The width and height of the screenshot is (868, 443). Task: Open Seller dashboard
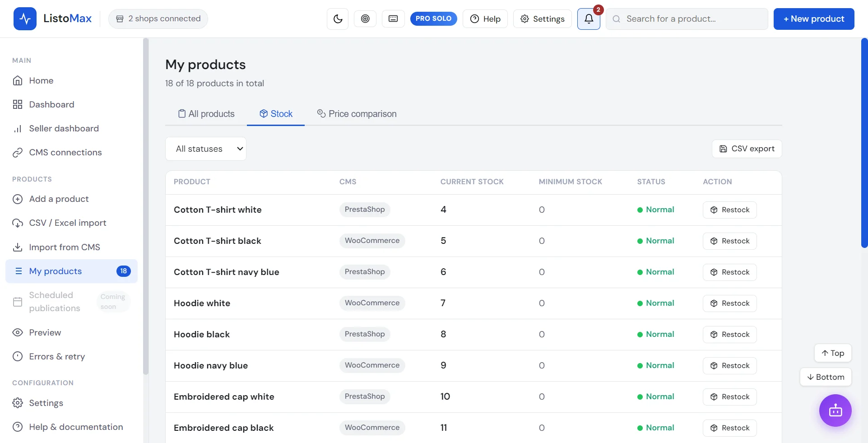click(71, 128)
